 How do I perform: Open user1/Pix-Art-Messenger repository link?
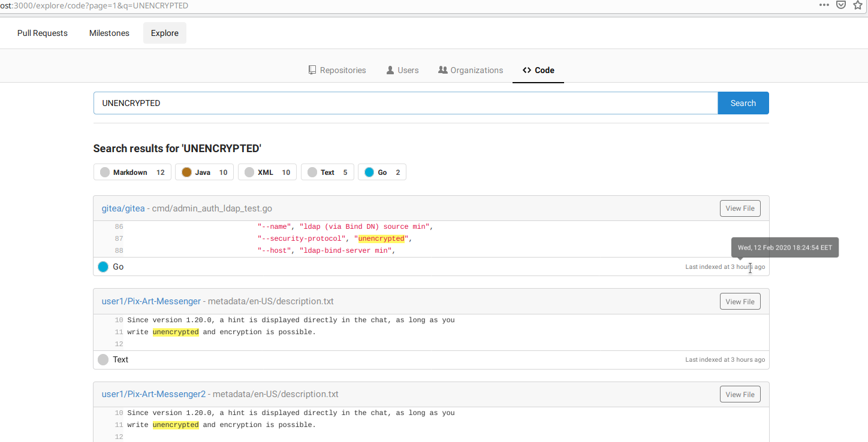(152, 301)
